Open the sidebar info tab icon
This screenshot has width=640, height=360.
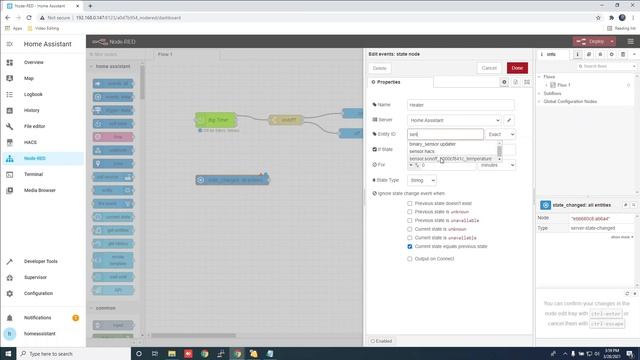577,54
